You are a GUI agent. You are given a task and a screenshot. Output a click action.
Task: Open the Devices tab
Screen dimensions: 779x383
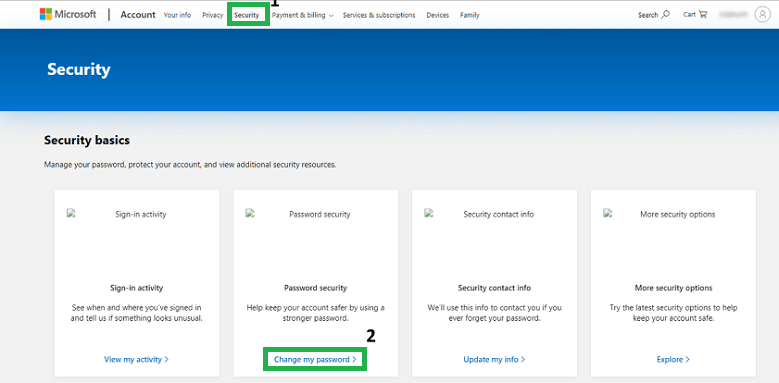tap(437, 15)
